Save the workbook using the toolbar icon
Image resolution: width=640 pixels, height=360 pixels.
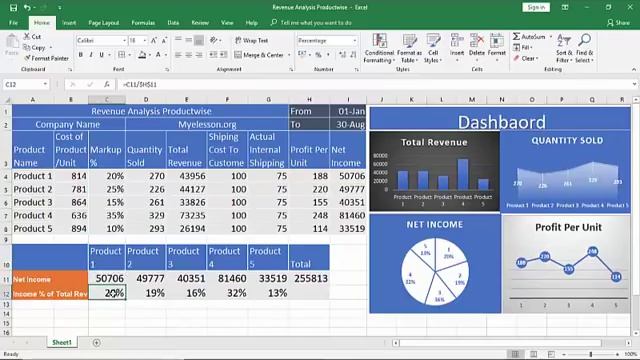(x=13, y=7)
